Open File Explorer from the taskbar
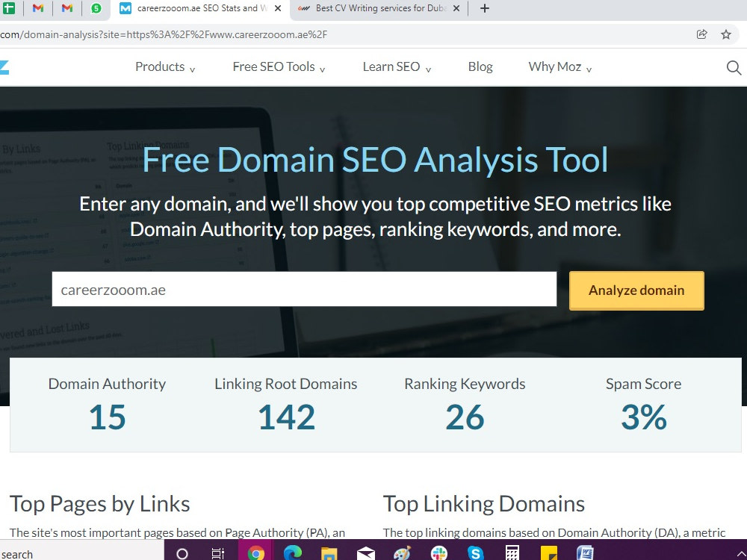The image size is (747, 560). pos(329,554)
